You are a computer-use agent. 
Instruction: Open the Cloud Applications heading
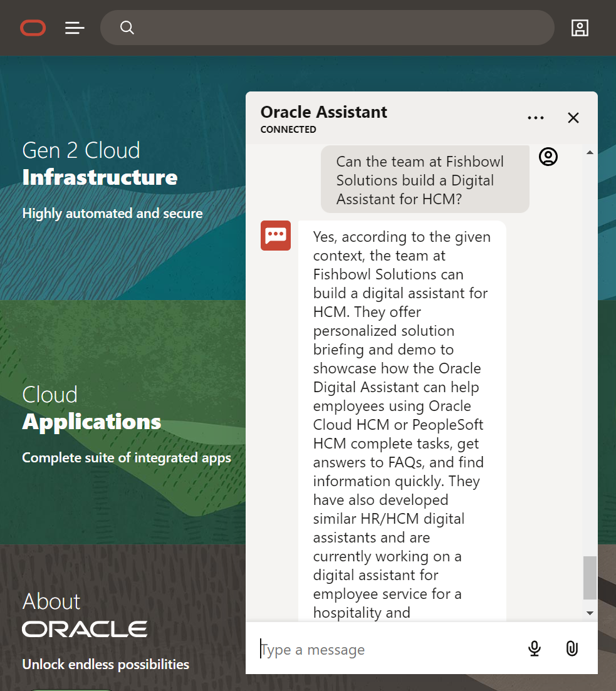pyautogui.click(x=91, y=408)
